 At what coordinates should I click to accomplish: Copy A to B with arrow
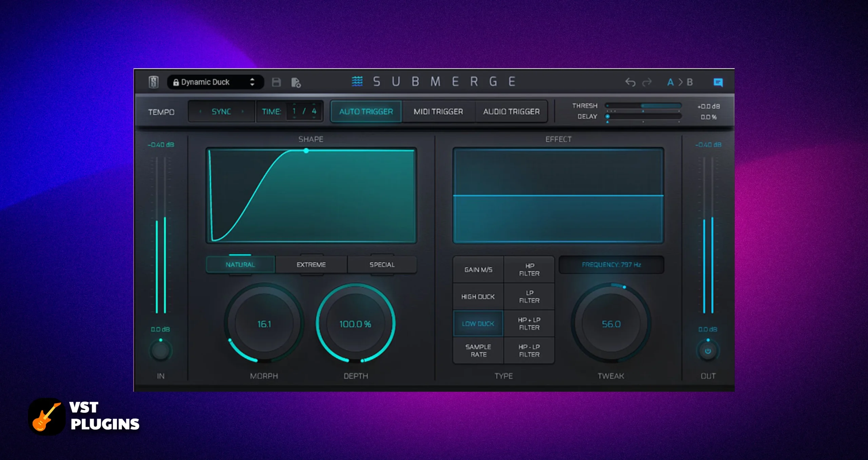pyautogui.click(x=680, y=82)
